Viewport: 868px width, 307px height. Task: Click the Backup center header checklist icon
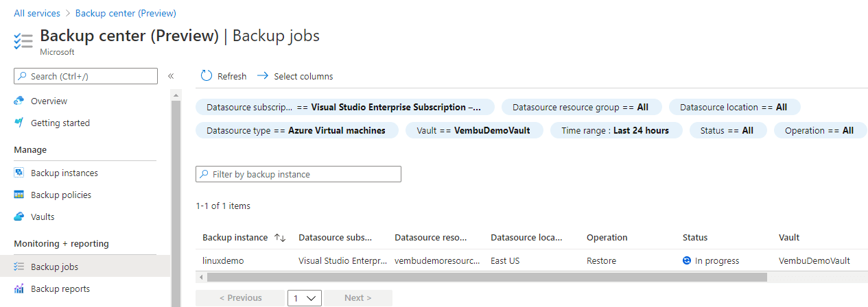23,41
